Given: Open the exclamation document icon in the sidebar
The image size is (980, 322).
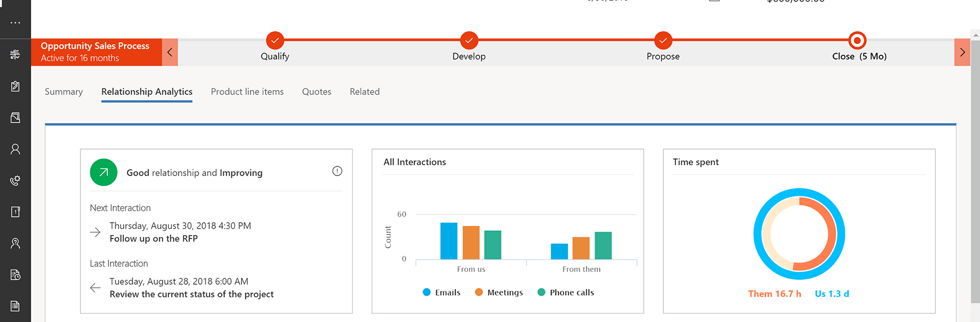Looking at the screenshot, I should point(15,212).
